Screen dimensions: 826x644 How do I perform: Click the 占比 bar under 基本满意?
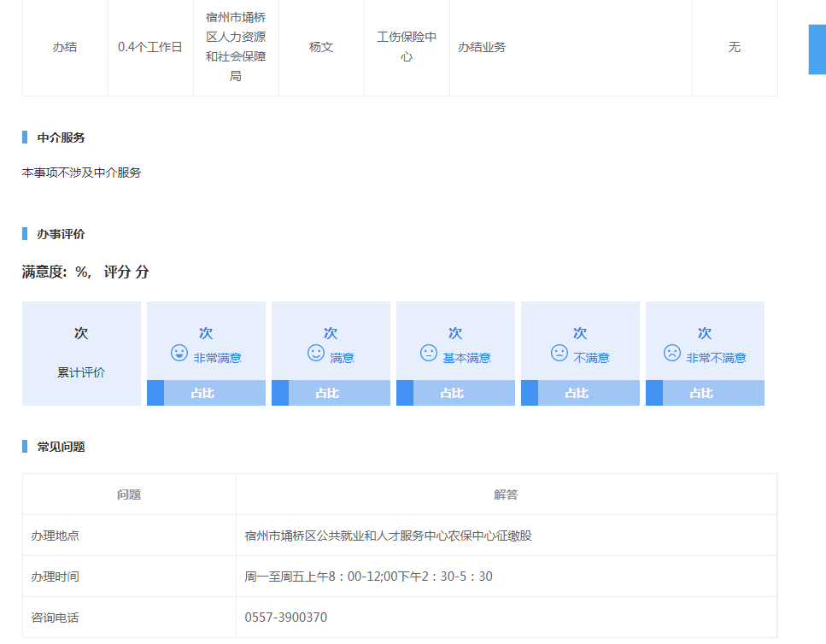click(x=455, y=393)
